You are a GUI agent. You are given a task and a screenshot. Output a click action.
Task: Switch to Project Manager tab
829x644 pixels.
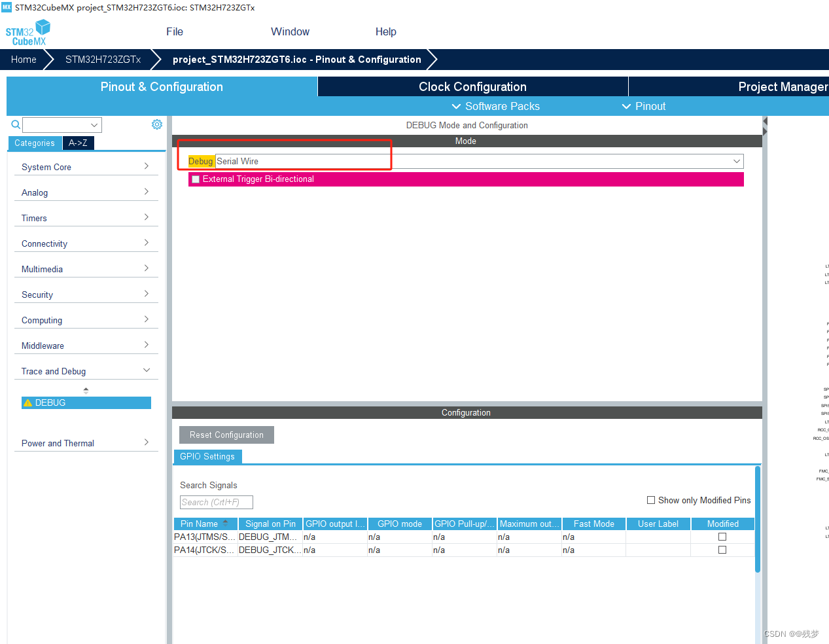click(729, 86)
